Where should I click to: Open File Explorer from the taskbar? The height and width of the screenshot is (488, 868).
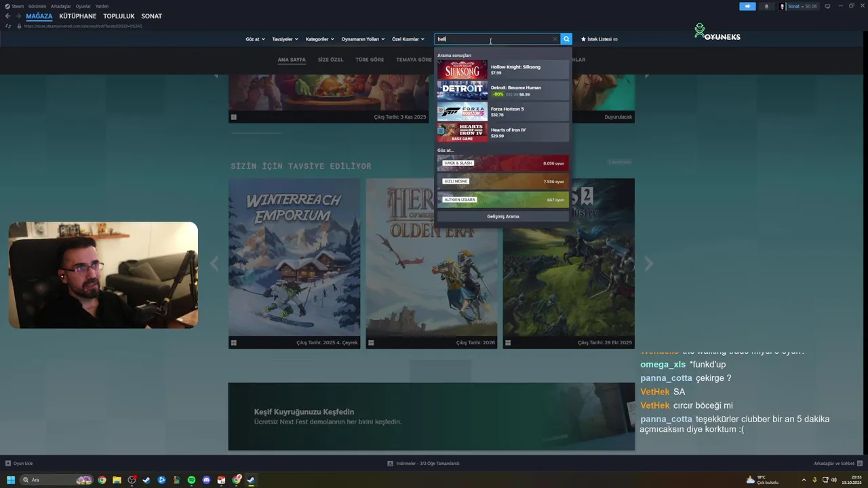(117, 480)
